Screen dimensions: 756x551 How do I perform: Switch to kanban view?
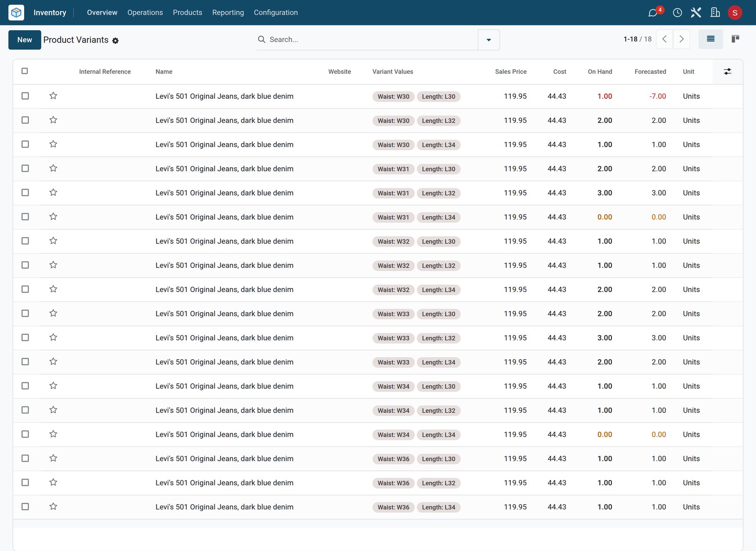point(735,39)
